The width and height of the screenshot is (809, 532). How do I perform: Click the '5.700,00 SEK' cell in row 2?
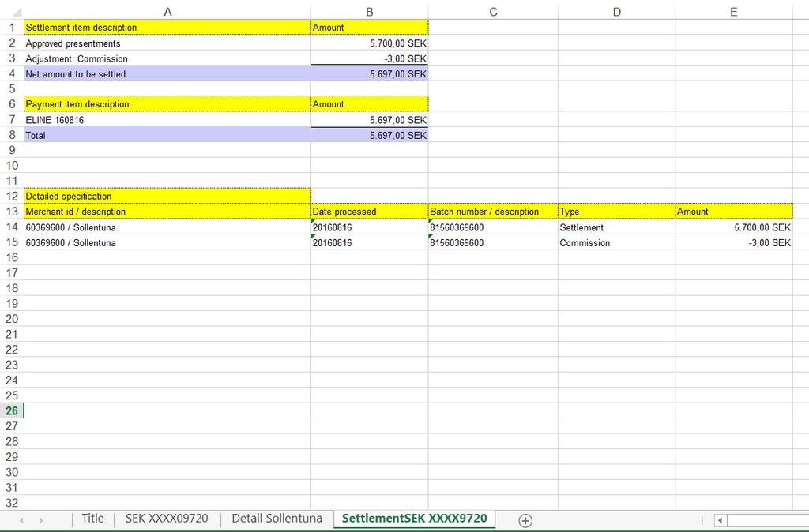370,43
